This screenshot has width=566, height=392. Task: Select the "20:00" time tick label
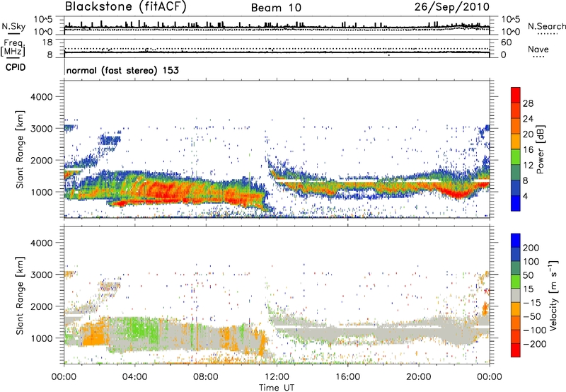coord(418,377)
